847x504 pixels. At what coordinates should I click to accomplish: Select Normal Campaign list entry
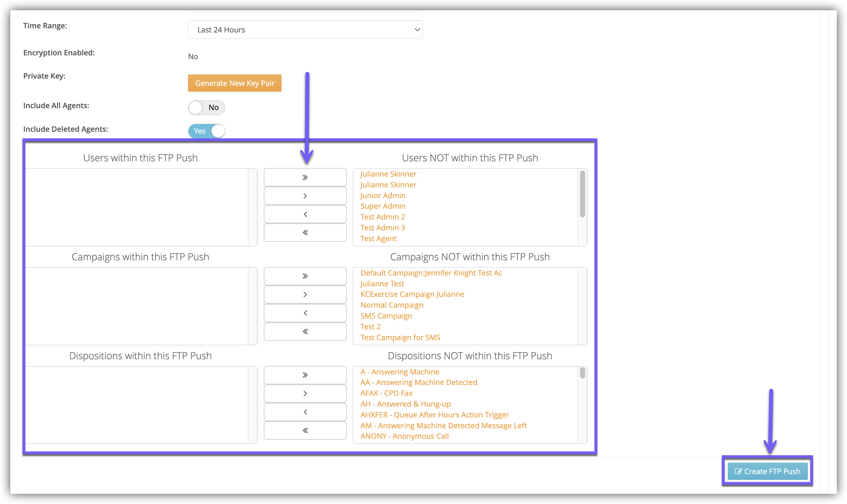click(x=392, y=305)
